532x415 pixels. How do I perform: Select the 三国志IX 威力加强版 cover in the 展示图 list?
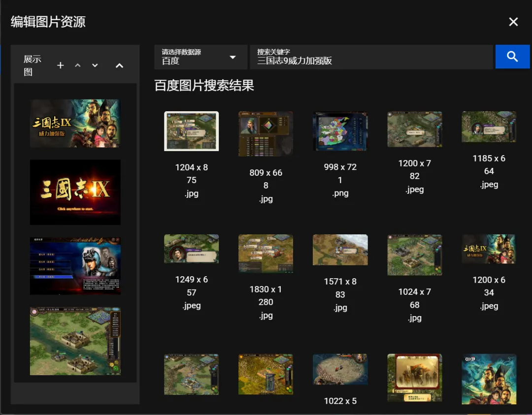pyautogui.click(x=75, y=124)
